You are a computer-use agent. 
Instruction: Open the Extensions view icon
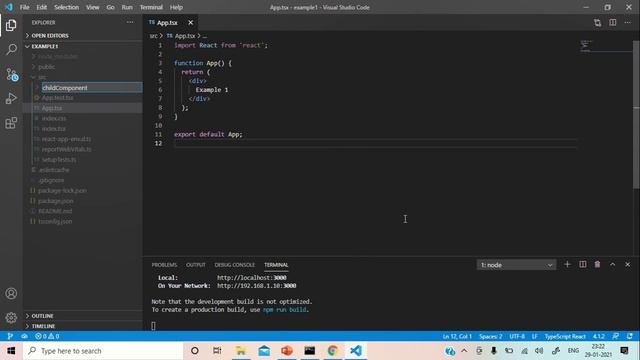(x=11, y=123)
